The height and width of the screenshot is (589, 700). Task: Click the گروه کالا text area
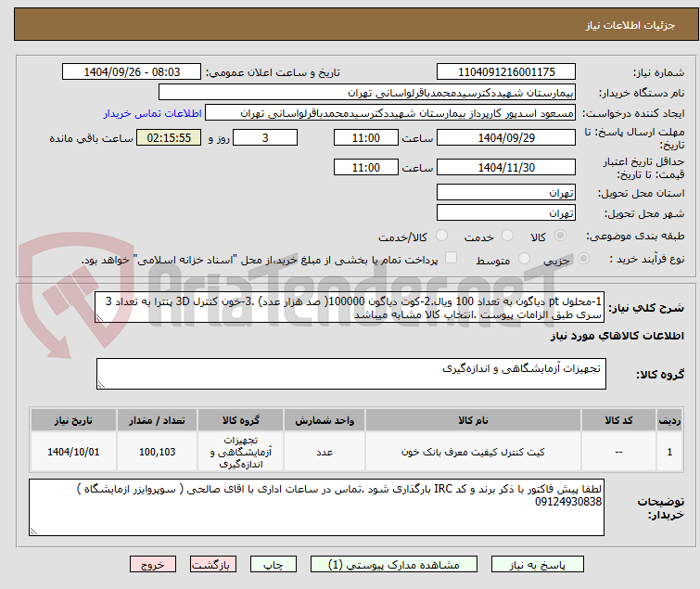point(350,374)
